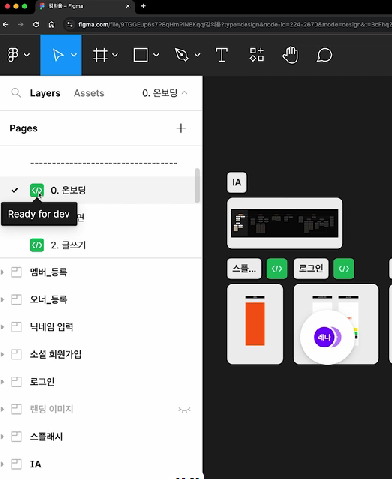
Task: Click the IA section label on canvas
Action: [x=237, y=182]
